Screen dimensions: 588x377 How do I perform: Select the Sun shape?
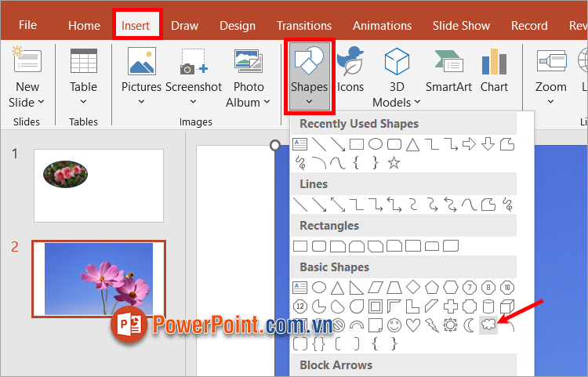pyautogui.click(x=451, y=324)
